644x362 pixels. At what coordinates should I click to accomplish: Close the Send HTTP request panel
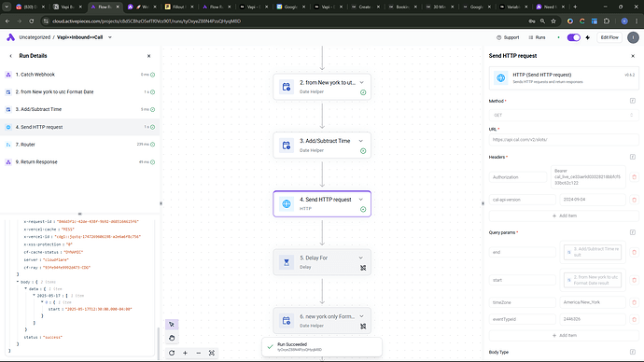[x=633, y=56]
